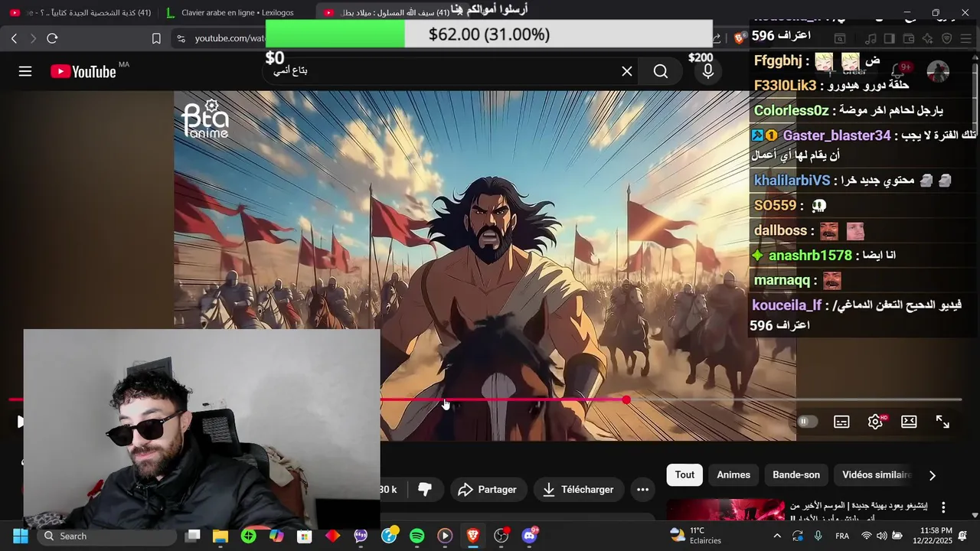Click the taskbar Search box
The height and width of the screenshot is (551, 980).
107,536
